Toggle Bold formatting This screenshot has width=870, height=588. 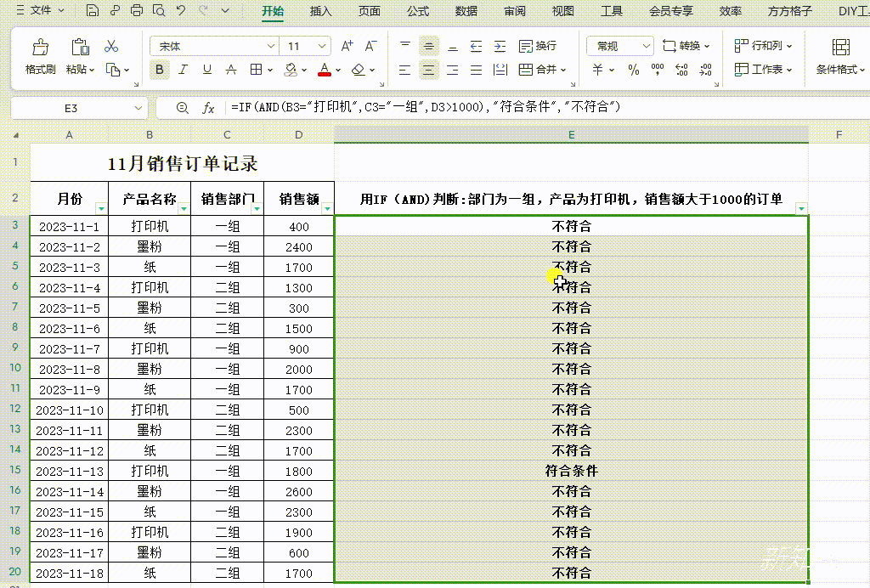pyautogui.click(x=160, y=70)
